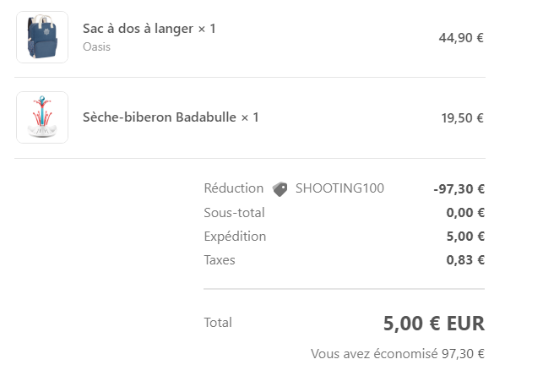Click the 0,83 € taxes amount

(465, 260)
